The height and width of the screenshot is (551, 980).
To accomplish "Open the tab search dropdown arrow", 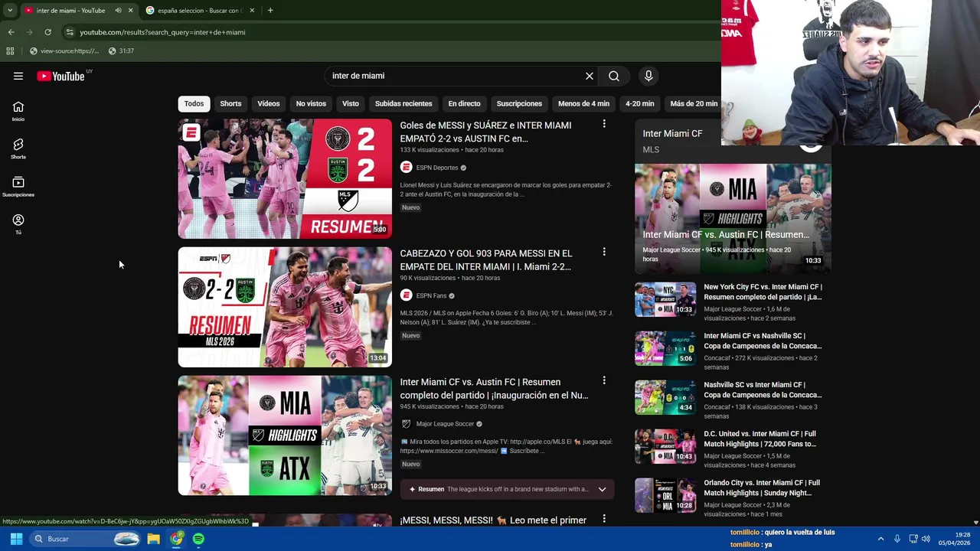I will [10, 11].
